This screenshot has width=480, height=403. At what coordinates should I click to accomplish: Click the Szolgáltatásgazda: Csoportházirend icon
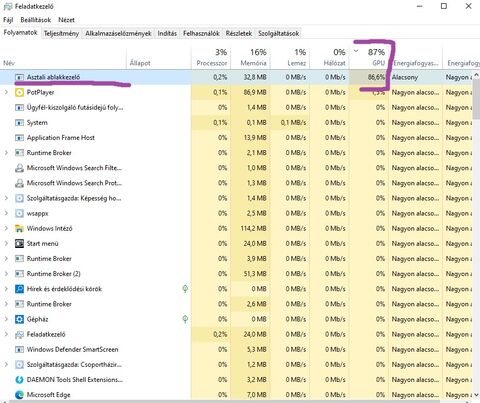click(19, 365)
